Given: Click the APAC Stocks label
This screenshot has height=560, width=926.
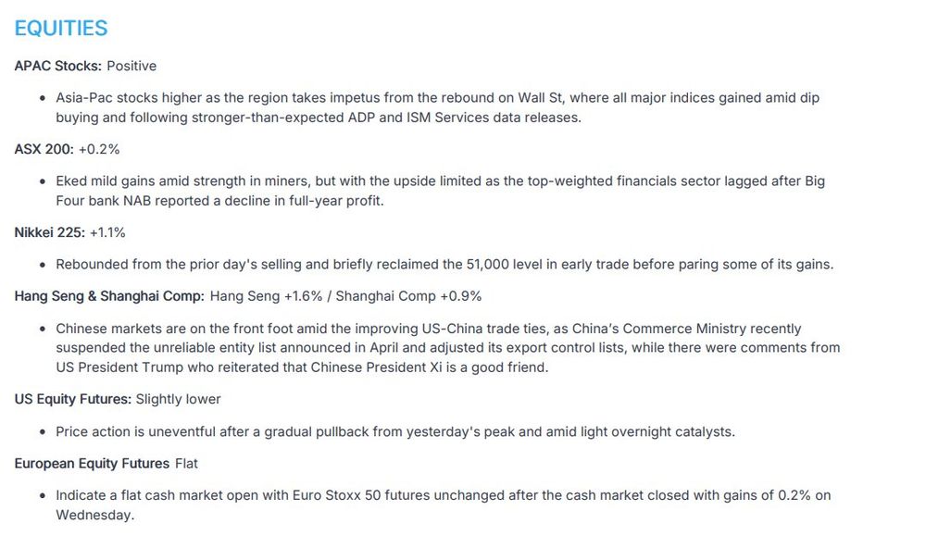Looking at the screenshot, I should tap(57, 66).
